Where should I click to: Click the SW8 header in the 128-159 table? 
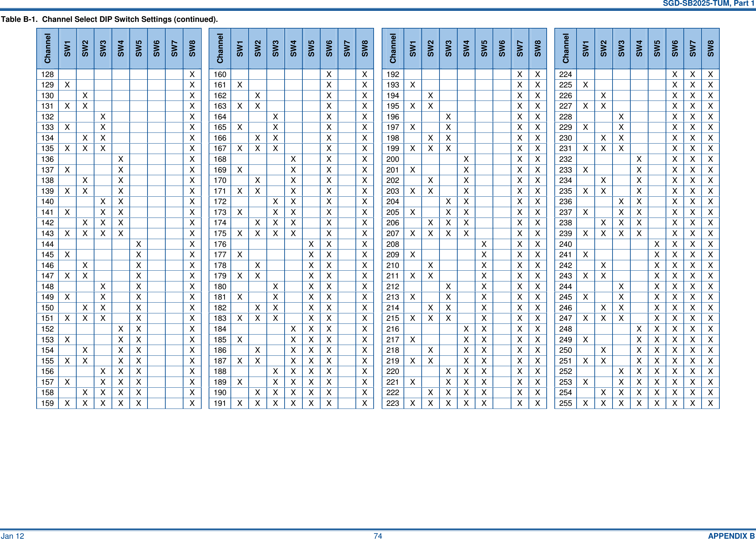point(192,48)
